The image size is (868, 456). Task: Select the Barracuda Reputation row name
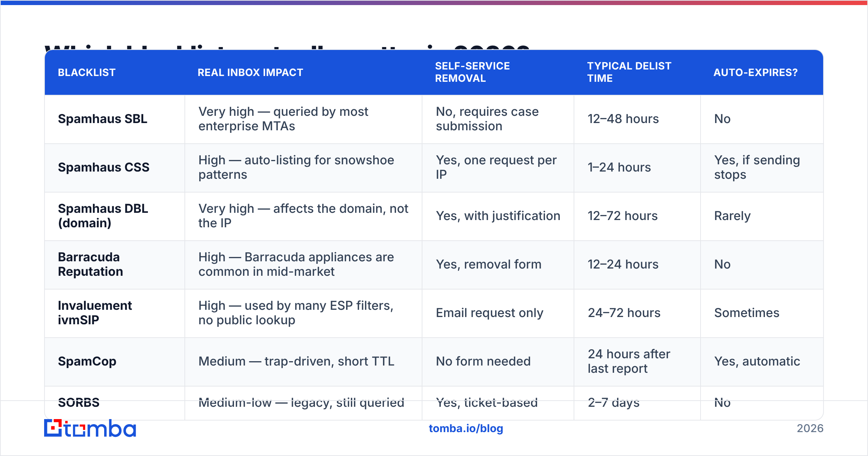click(90, 264)
